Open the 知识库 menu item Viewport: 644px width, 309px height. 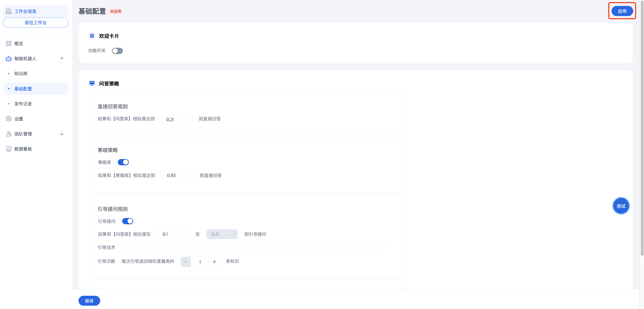(21, 73)
